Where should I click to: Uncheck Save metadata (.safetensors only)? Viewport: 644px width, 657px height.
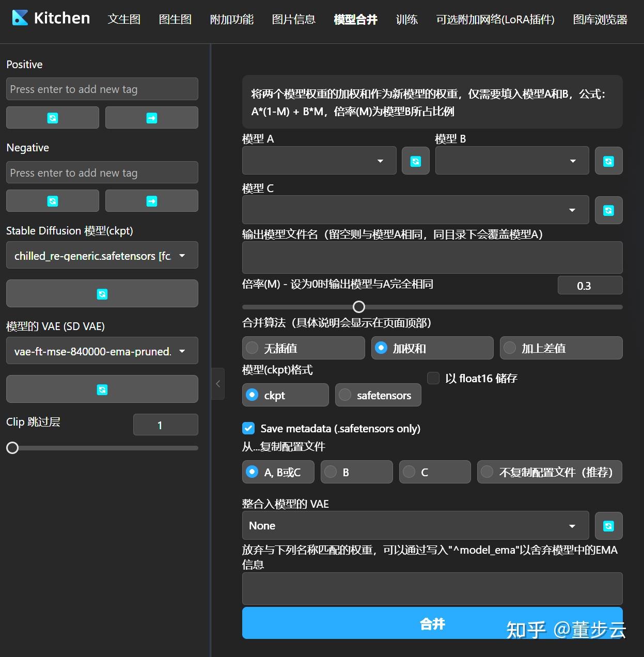point(248,428)
